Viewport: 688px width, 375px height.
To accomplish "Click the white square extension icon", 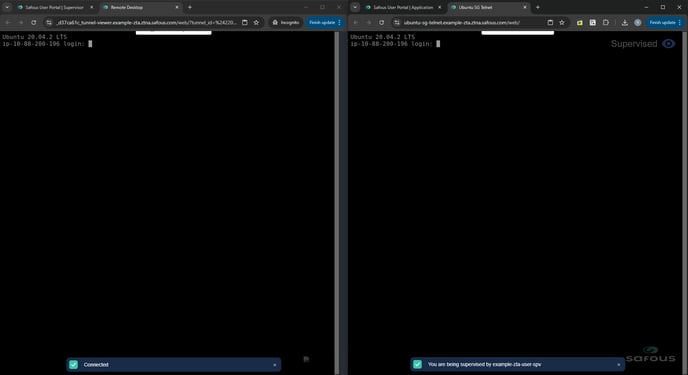I will 593,22.
